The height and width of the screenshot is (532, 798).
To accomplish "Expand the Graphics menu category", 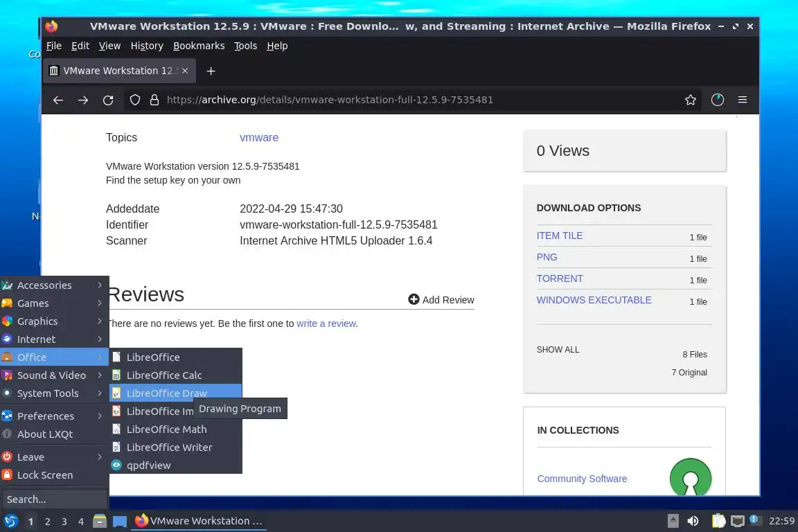I will [x=55, y=321].
